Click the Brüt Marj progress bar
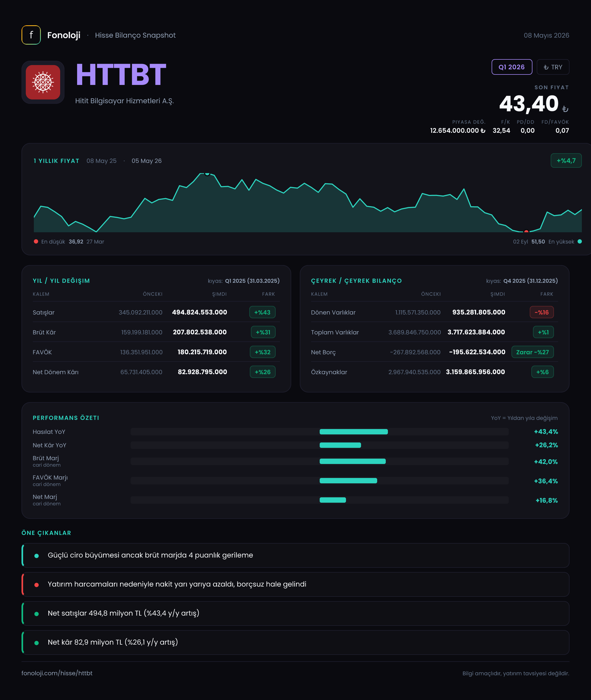Viewport: 591px width, 700px height. coord(319,461)
